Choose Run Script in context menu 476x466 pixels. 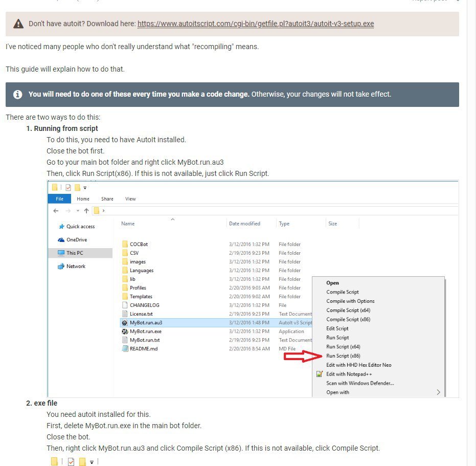pos(337,338)
